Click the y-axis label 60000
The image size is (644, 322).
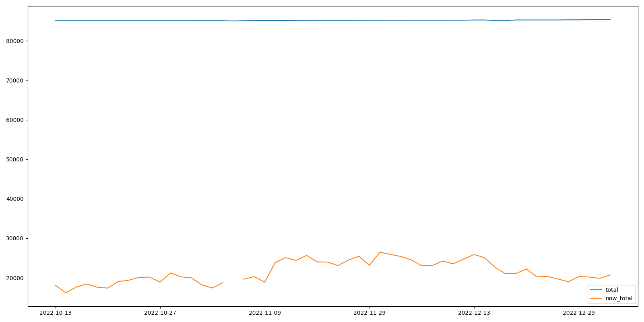click(15, 120)
